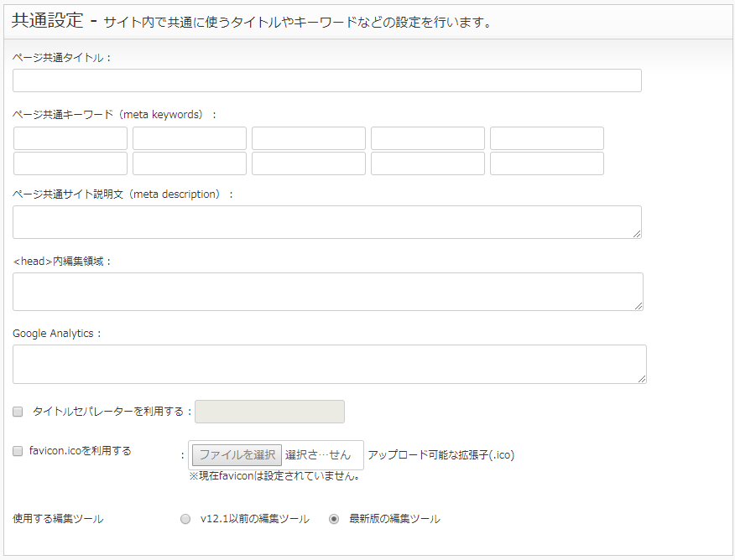Click the ページ共通タイトル input field
The height and width of the screenshot is (560, 735).
pos(326,80)
